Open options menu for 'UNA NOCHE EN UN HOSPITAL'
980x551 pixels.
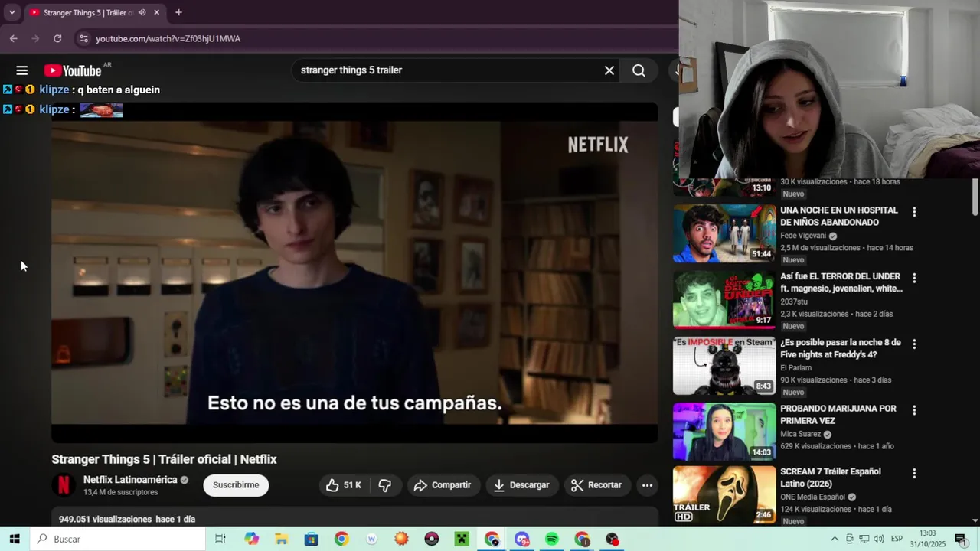913,212
